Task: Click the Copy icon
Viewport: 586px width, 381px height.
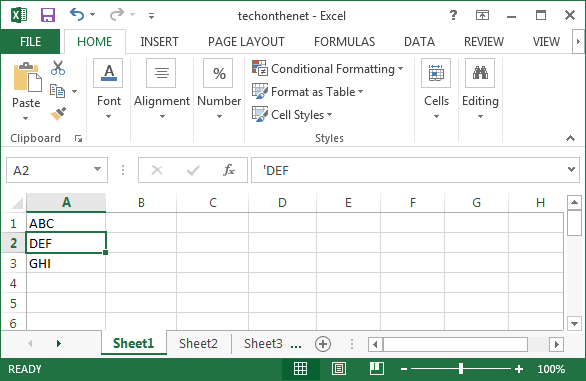Action: coord(58,91)
